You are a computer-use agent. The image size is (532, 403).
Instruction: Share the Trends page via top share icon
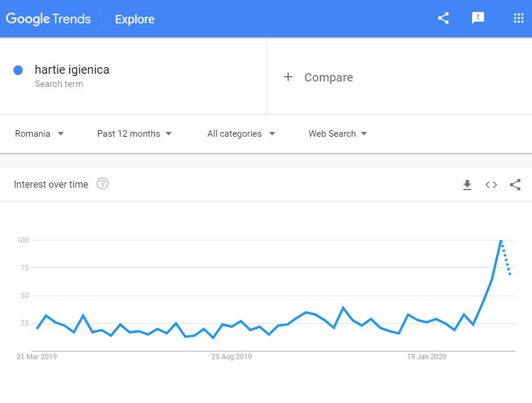(443, 18)
